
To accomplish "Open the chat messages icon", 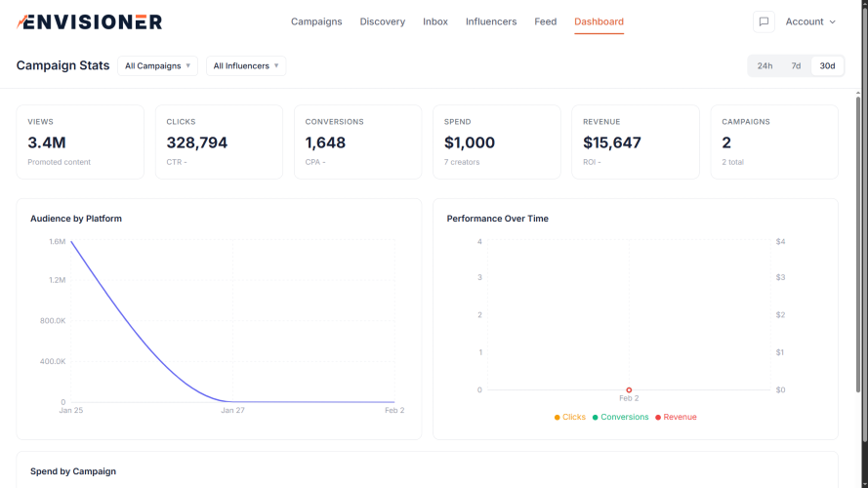I will click(764, 21).
